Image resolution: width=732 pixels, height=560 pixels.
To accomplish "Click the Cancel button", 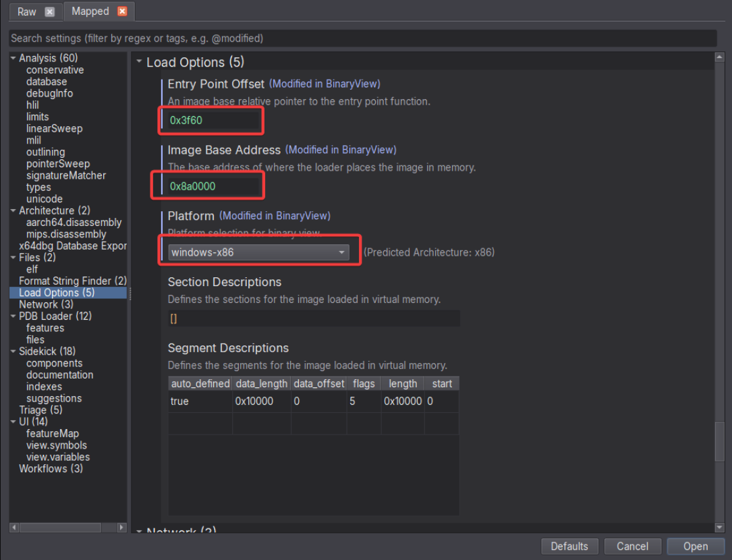I will (632, 547).
